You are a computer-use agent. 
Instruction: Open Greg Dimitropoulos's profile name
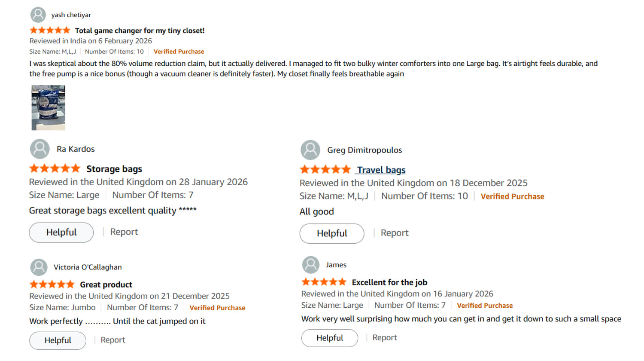point(365,150)
